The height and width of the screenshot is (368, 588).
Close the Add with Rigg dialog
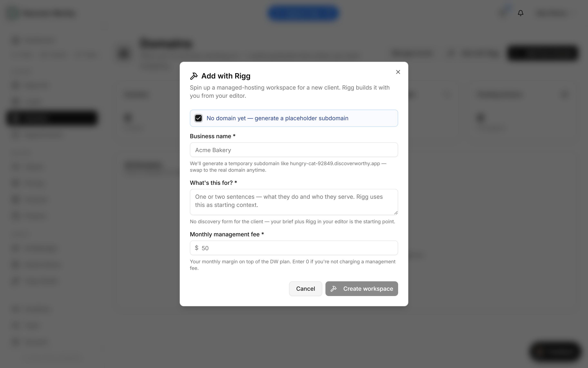398,72
